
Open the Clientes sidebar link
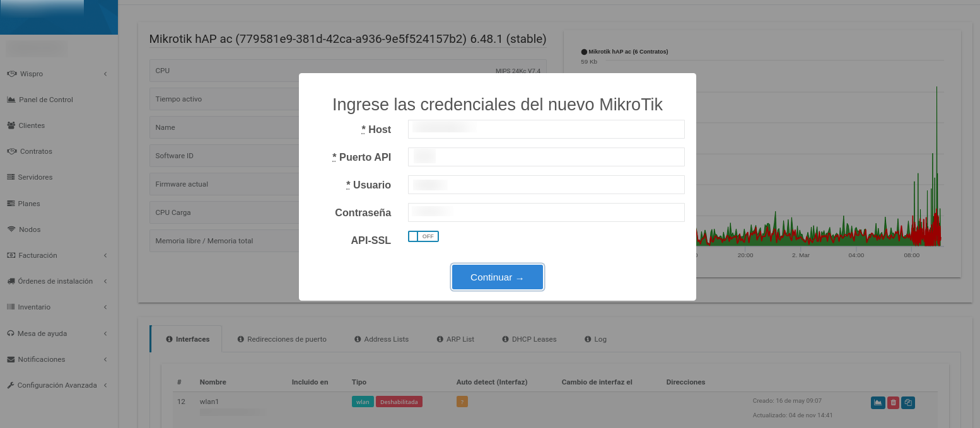[x=32, y=125]
